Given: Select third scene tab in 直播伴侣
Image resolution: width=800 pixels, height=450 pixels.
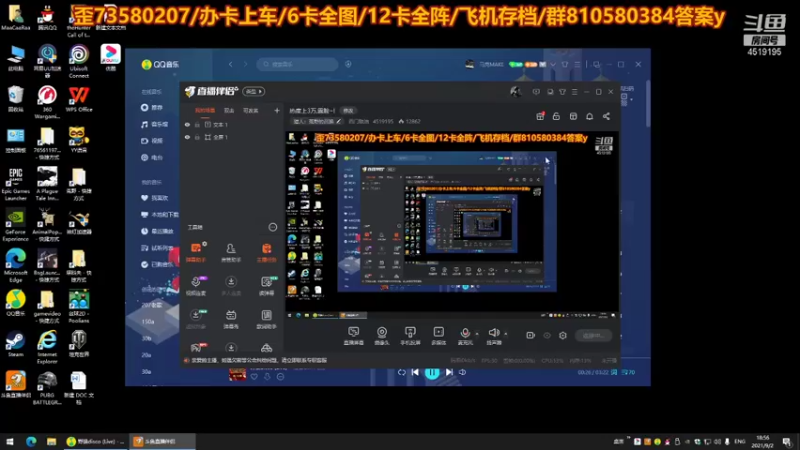Looking at the screenshot, I should [251, 110].
